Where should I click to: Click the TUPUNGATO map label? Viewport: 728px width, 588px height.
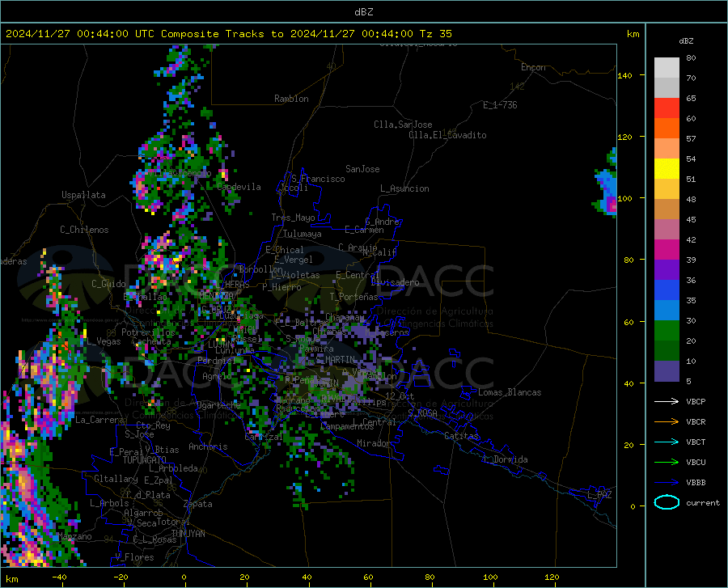(x=145, y=460)
